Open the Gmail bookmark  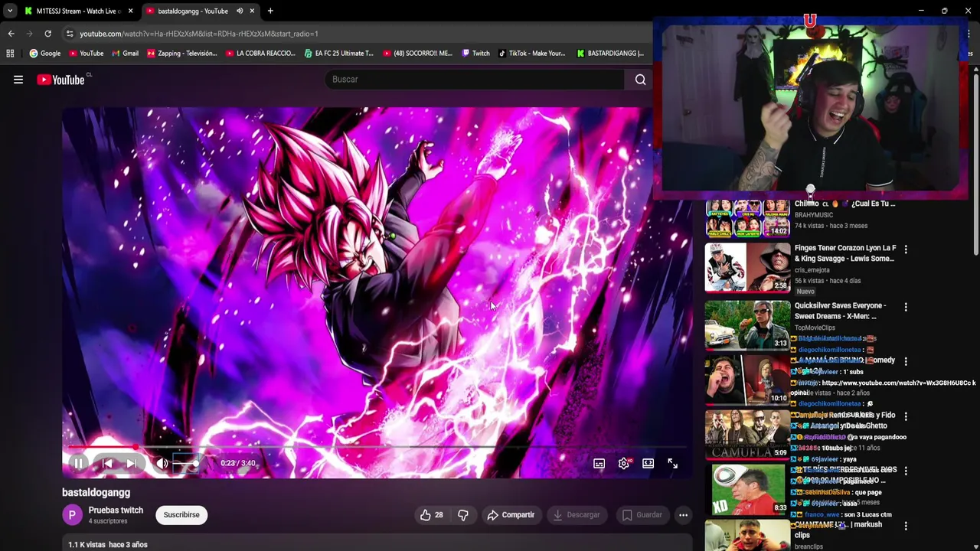pyautogui.click(x=125, y=54)
